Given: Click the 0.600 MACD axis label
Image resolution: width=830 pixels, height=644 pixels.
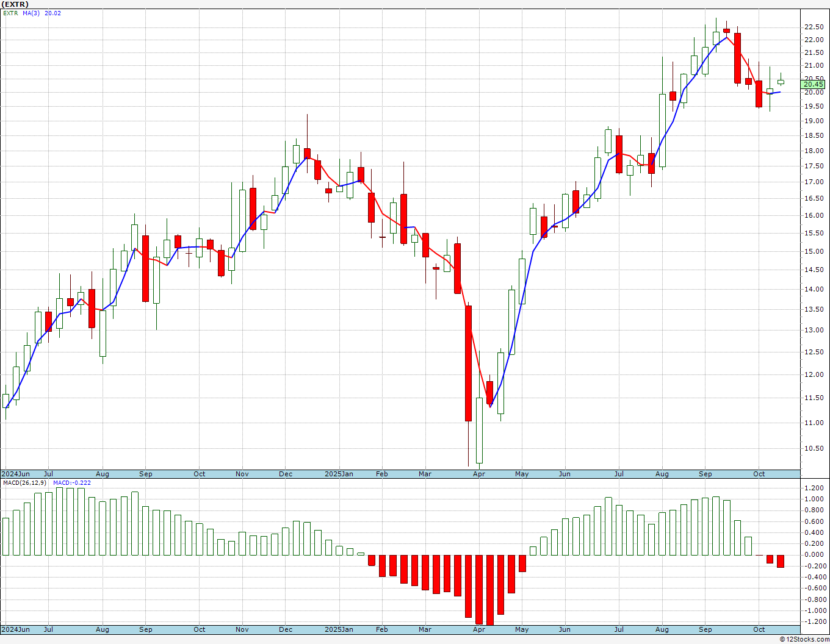Looking at the screenshot, I should (x=815, y=521).
